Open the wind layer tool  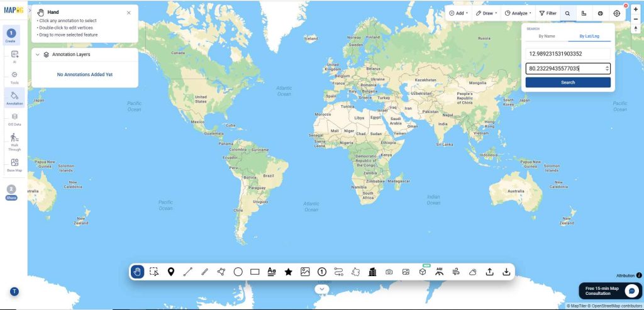pyautogui.click(x=456, y=272)
